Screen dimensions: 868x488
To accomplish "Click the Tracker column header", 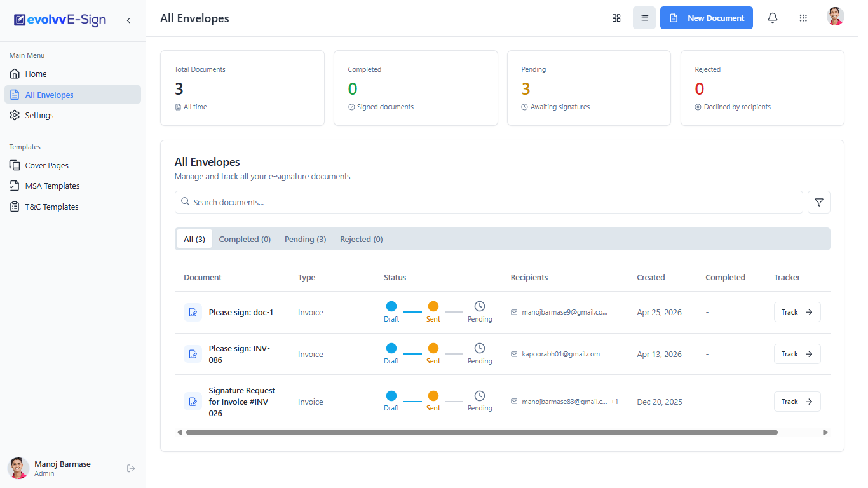I will coord(787,278).
